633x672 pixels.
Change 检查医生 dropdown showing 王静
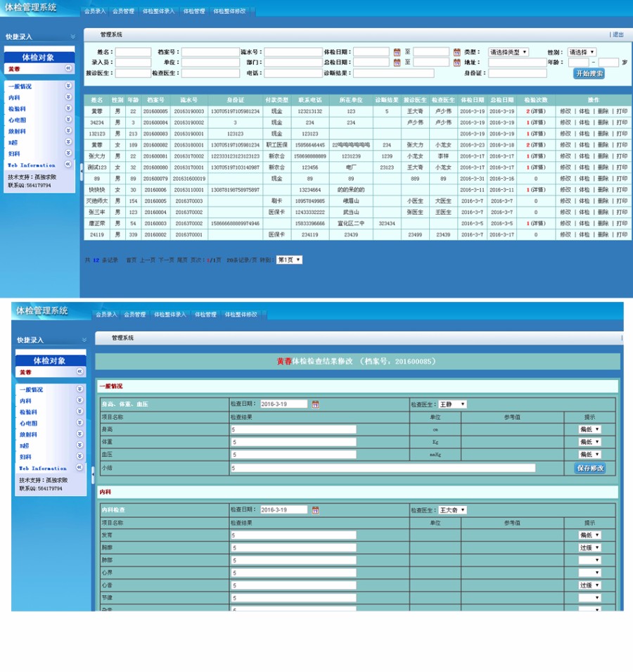click(452, 405)
